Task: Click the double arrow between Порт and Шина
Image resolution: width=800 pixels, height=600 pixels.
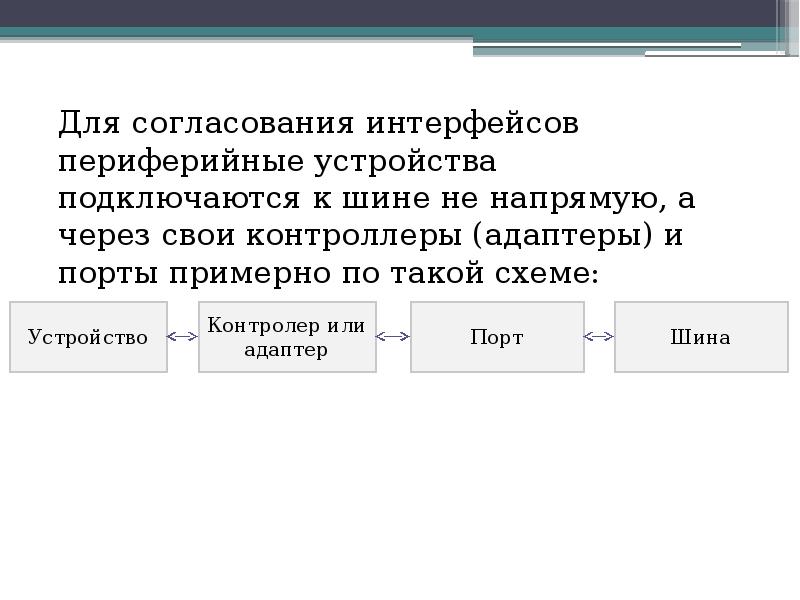Action: pos(600,337)
